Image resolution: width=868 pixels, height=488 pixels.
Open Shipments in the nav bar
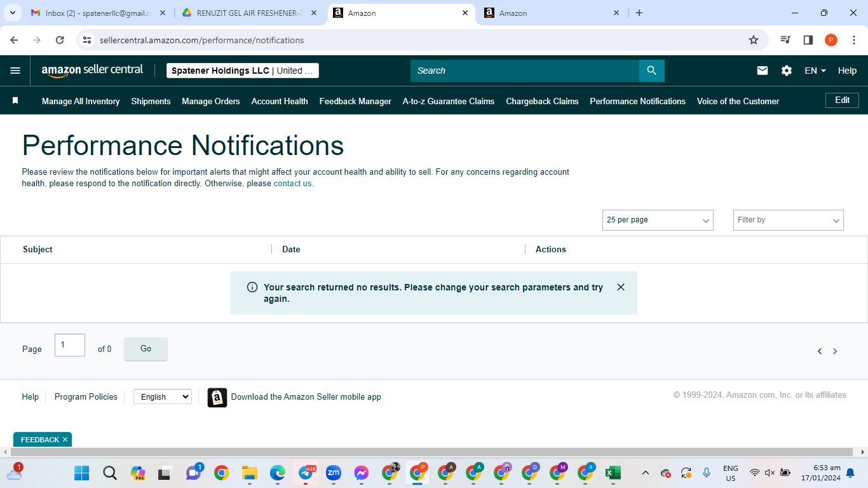[x=151, y=101]
